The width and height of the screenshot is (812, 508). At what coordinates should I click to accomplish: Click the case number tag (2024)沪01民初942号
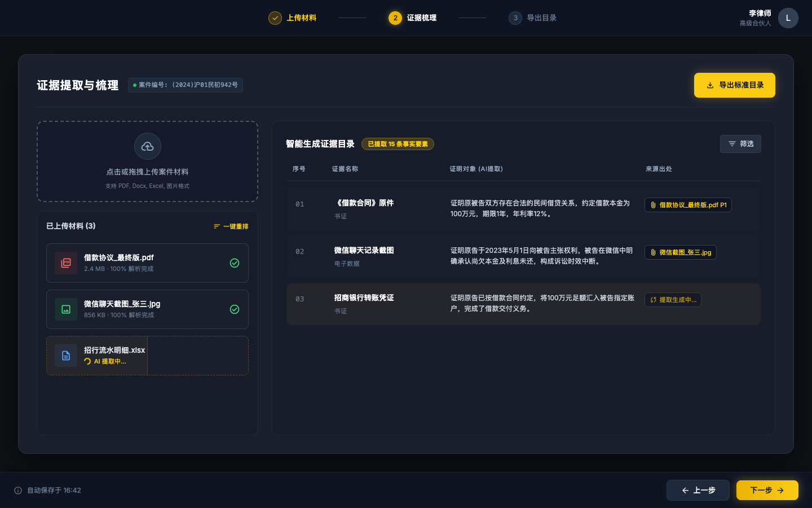click(186, 85)
